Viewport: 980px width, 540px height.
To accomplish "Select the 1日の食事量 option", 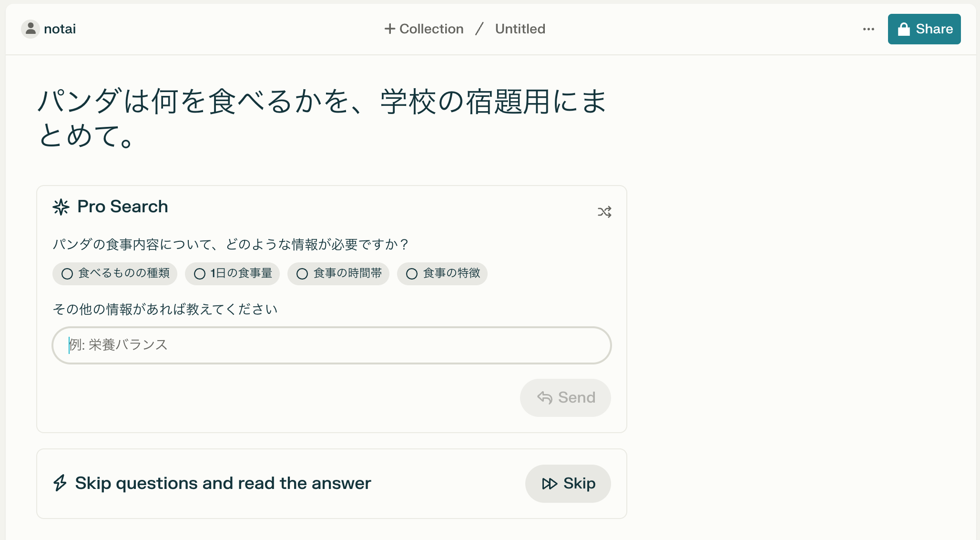I will tap(233, 273).
